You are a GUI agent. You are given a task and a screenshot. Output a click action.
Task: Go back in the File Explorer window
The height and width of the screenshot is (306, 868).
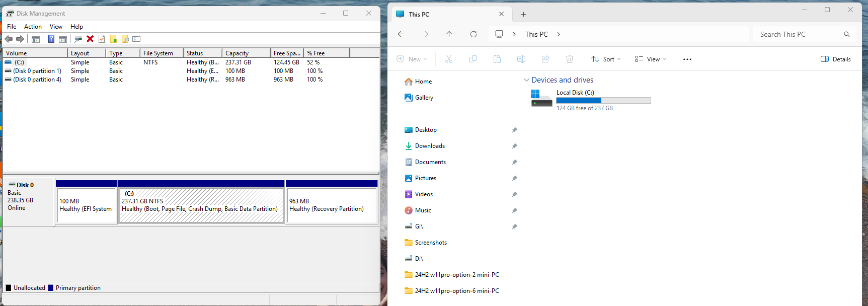(401, 34)
